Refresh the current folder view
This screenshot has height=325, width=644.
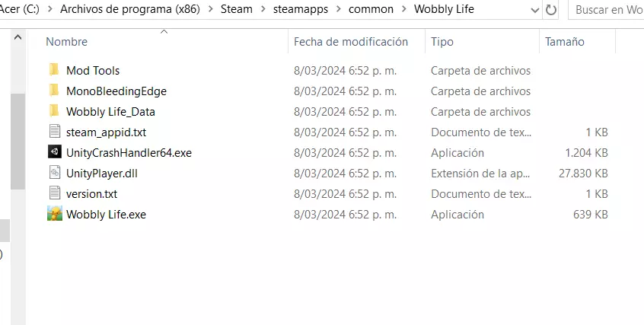pos(552,10)
